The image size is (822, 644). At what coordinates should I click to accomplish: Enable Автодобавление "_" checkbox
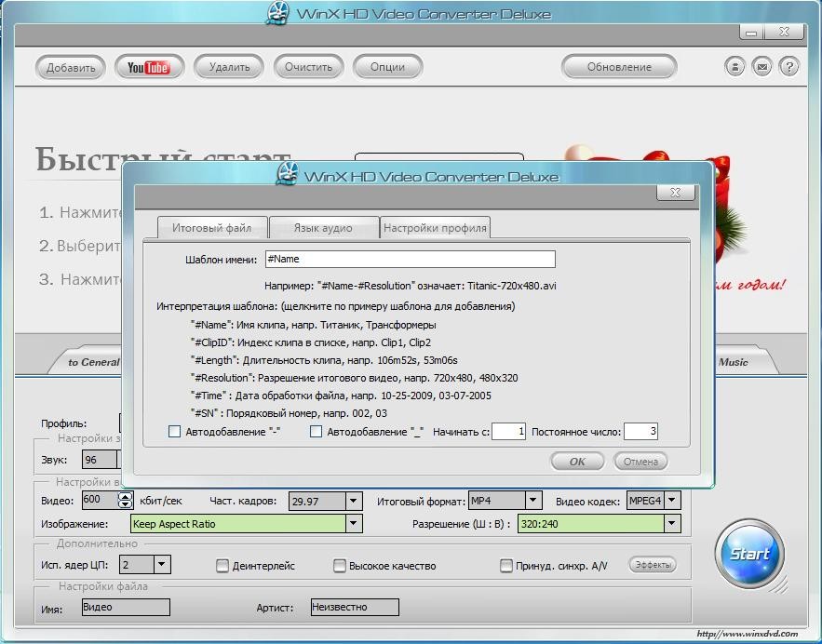[x=316, y=431]
